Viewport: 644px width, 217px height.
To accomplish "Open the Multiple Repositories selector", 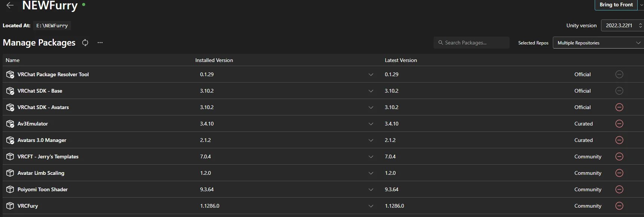I will point(598,43).
